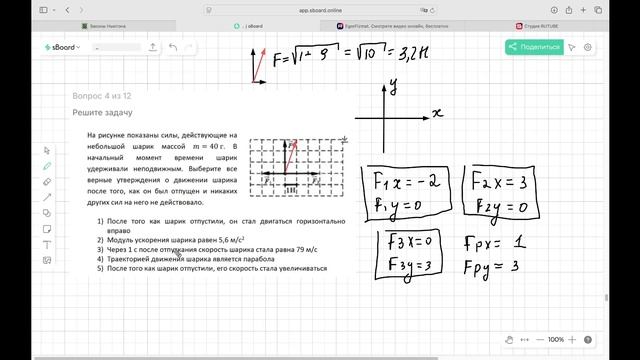Go forward in Safari
640x360 pixels.
[81, 10]
